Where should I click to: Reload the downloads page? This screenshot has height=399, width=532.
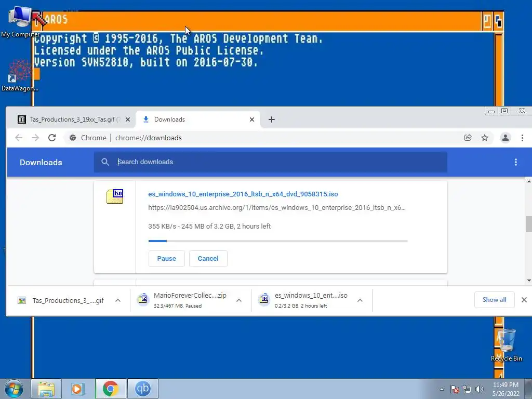pos(52,138)
